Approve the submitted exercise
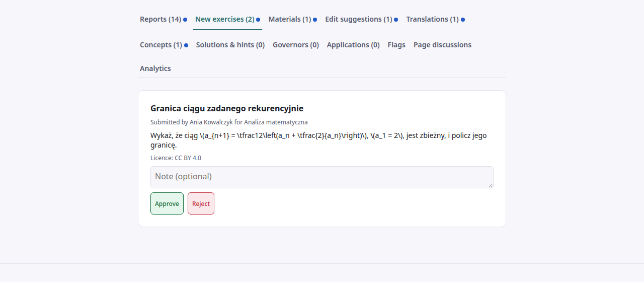Screen dimensions: 644x282 [x=167, y=203]
